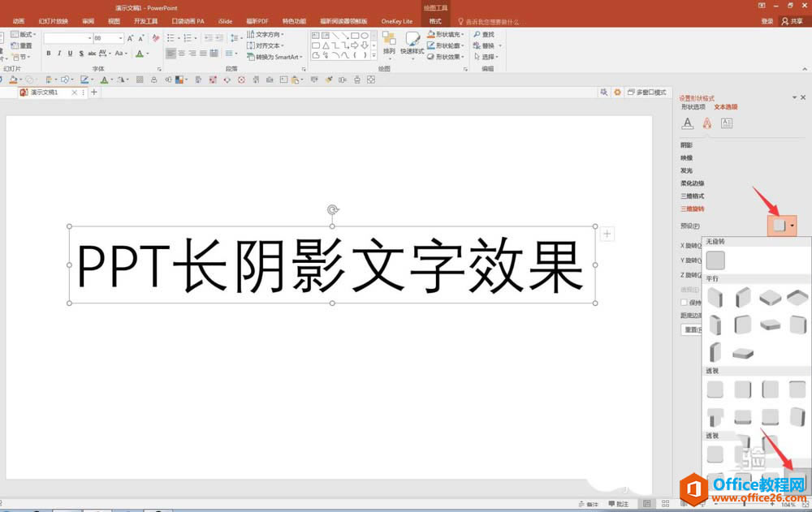Image resolution: width=812 pixels, height=512 pixels.
Task: Open the text effects icon in format pane
Action: pyautogui.click(x=707, y=123)
